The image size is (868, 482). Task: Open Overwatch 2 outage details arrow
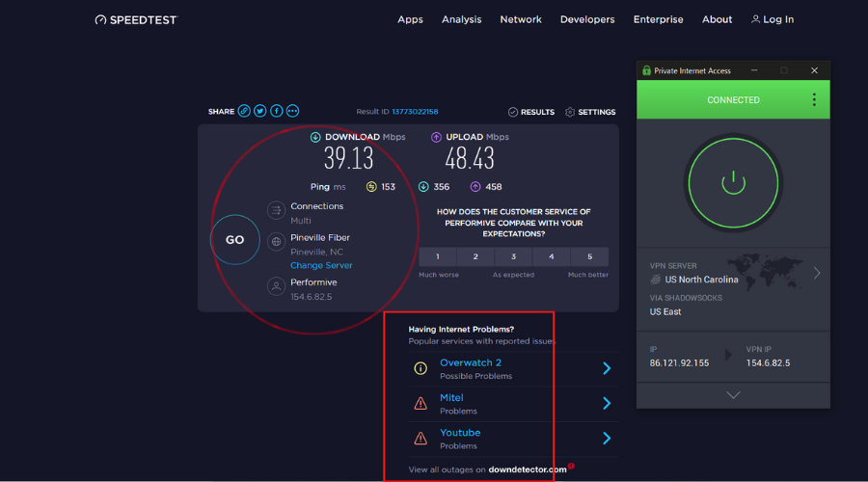tap(607, 368)
